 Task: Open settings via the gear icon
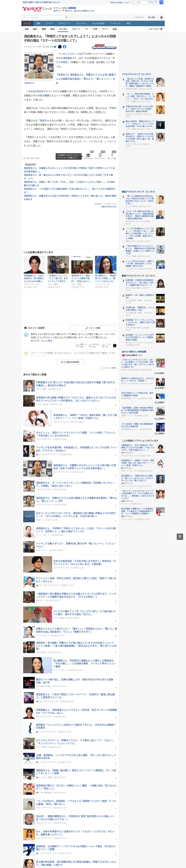161,18
